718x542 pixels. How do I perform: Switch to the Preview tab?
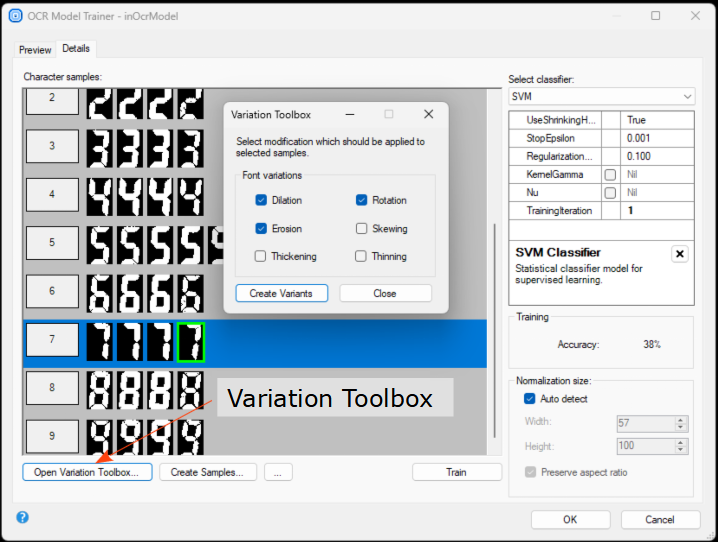pos(35,49)
